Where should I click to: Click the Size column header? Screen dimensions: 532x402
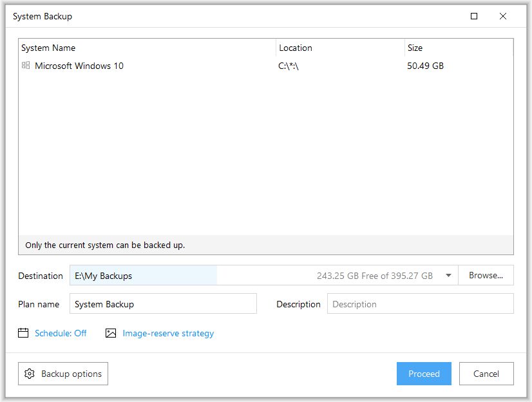414,48
